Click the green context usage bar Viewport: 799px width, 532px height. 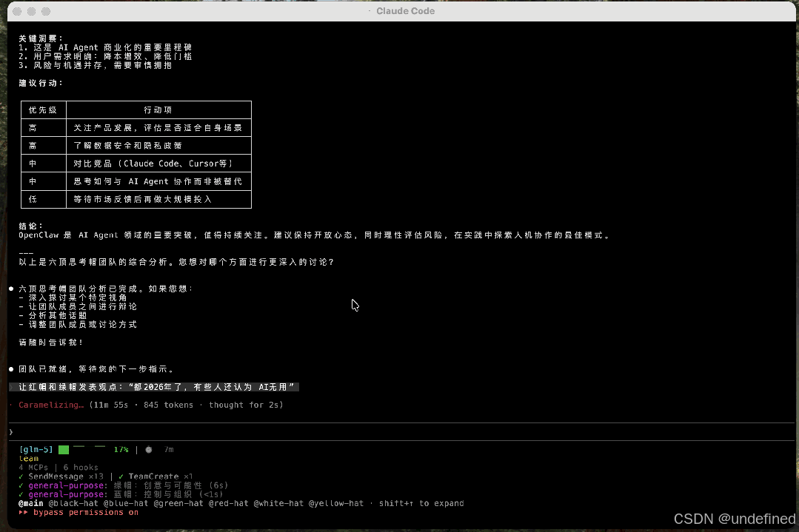tap(64, 450)
